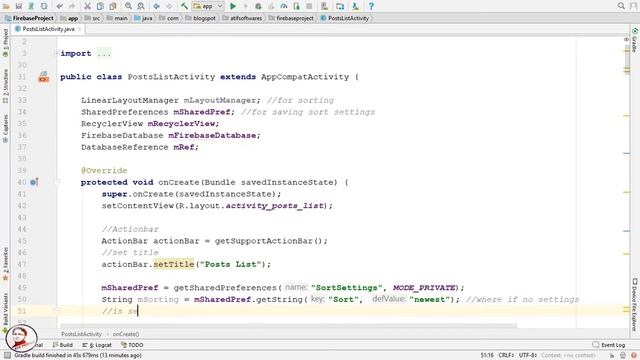This screenshot has width=640, height=360.
Task: Change the UTF-8 file encoding
Action: point(528,355)
